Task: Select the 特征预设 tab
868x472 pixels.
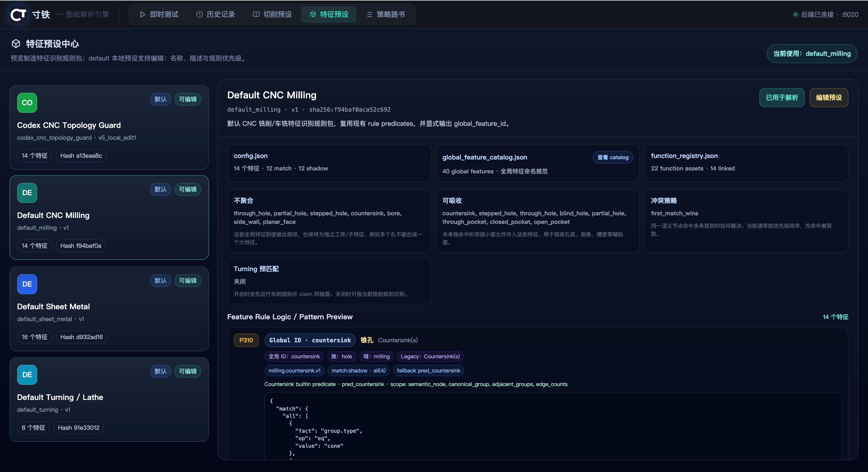Action: pyautogui.click(x=329, y=14)
